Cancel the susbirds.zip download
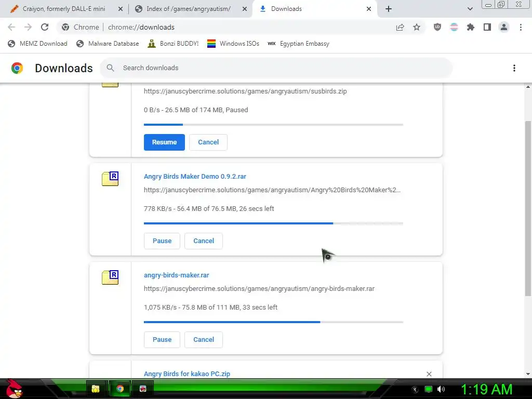Viewport: 532px width, 399px height. pos(208,142)
